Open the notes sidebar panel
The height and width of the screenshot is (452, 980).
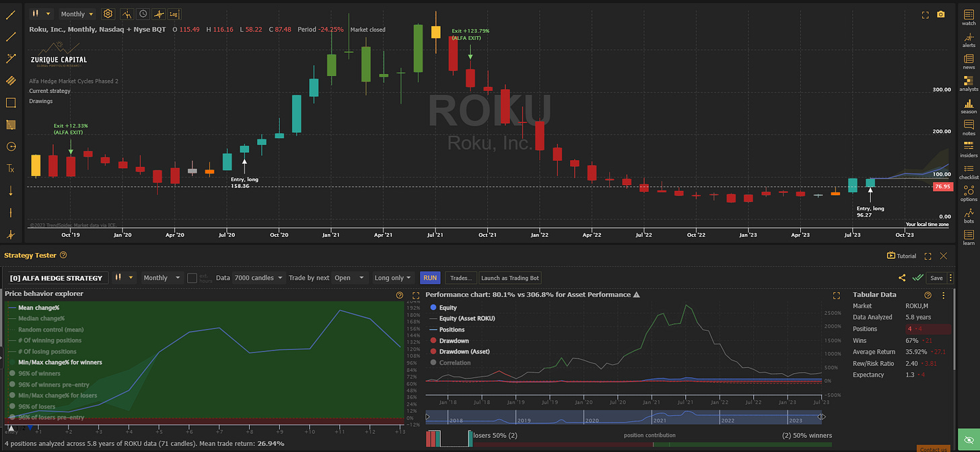point(969,127)
